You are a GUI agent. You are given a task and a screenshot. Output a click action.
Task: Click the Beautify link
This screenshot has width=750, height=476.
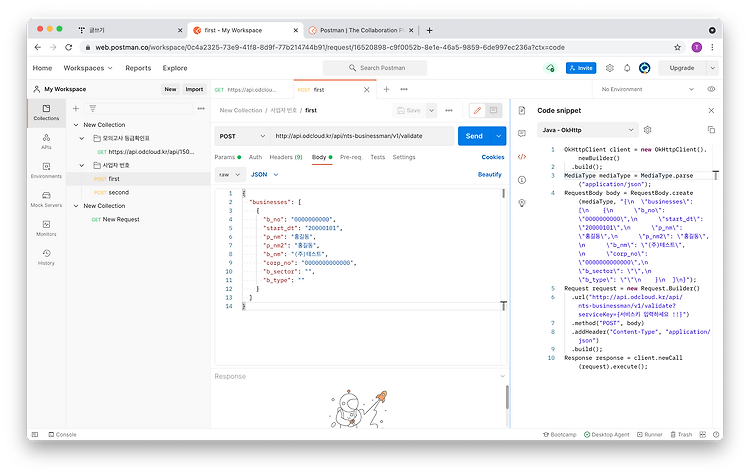(x=490, y=175)
